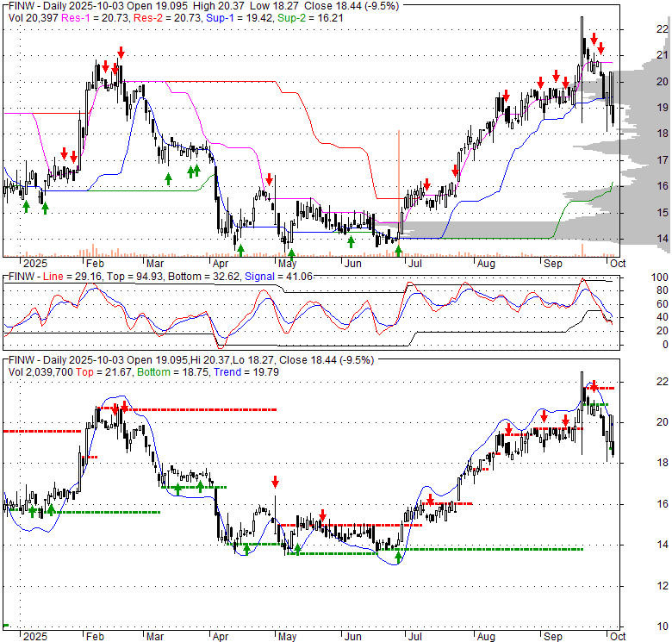
Task: Click the Aug label on the bottom chart's time axis
Action: point(486,637)
